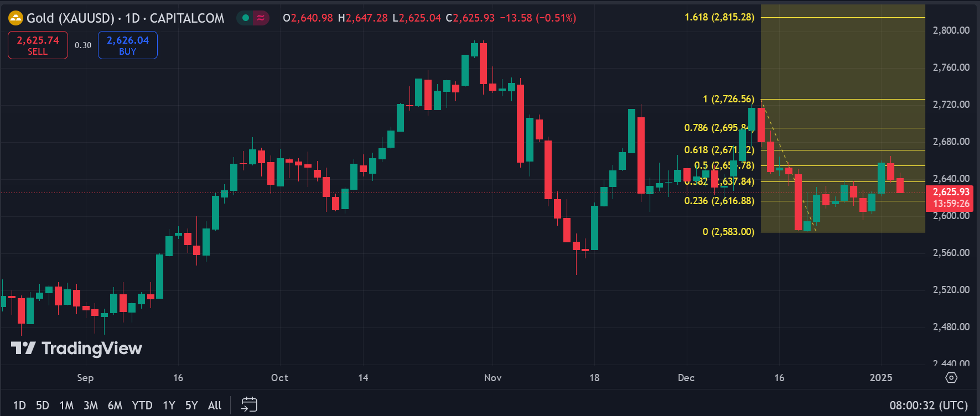Show All available history range
The height and width of the screenshot is (416, 980).
click(215, 405)
